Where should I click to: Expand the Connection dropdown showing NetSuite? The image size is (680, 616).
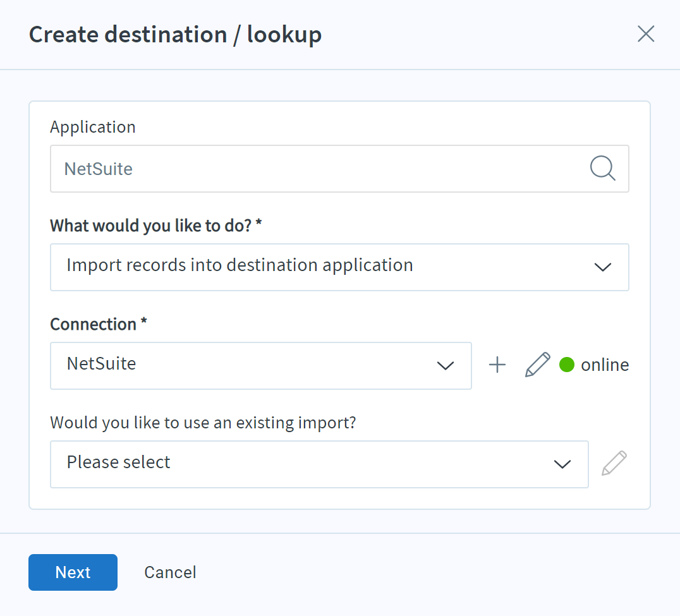(261, 365)
